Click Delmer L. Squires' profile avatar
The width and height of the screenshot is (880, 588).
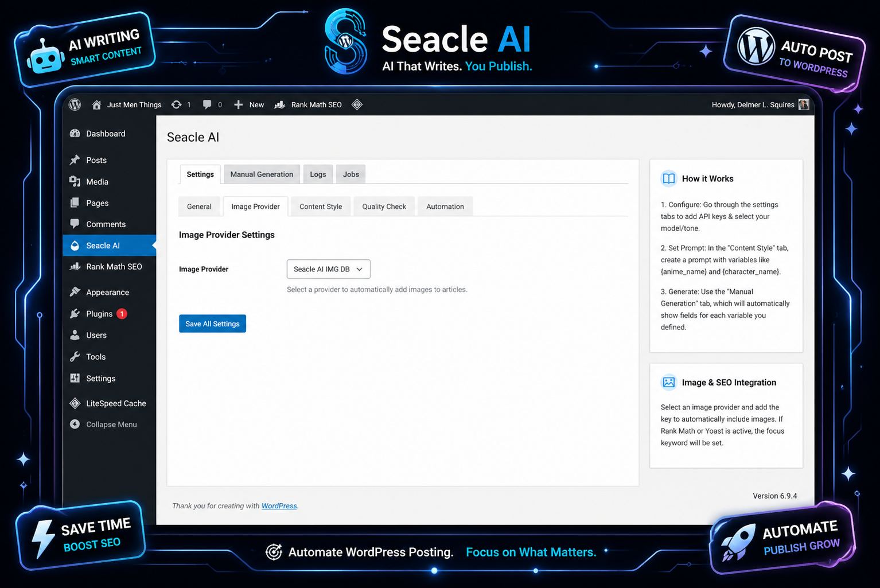[x=803, y=104]
